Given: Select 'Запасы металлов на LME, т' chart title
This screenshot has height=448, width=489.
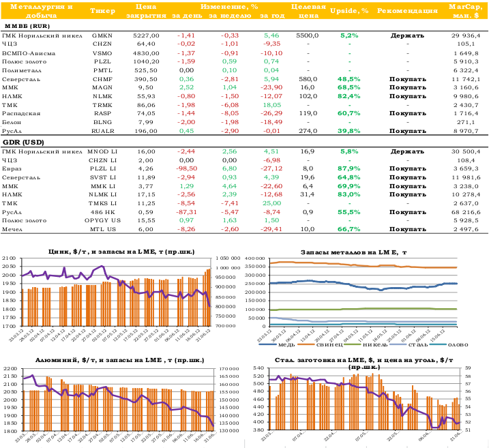Looking at the screenshot, I should (354, 252).
